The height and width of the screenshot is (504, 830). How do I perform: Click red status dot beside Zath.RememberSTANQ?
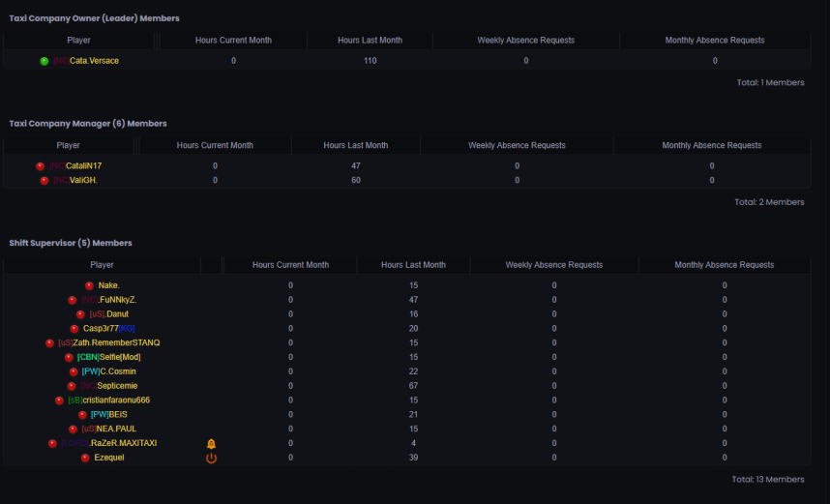(x=49, y=343)
